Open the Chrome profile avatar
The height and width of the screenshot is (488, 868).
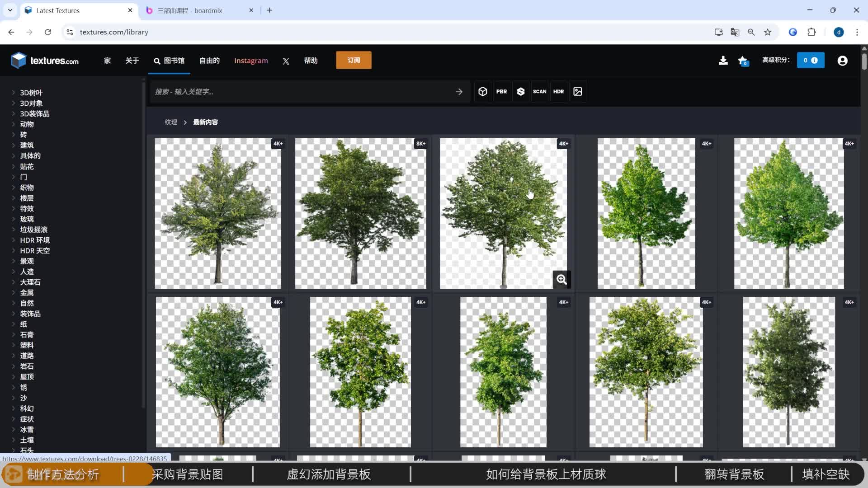(839, 32)
